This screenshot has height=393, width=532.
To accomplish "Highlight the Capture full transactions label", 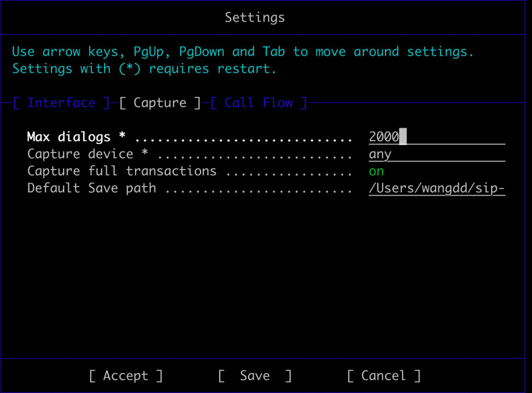I will [x=122, y=171].
